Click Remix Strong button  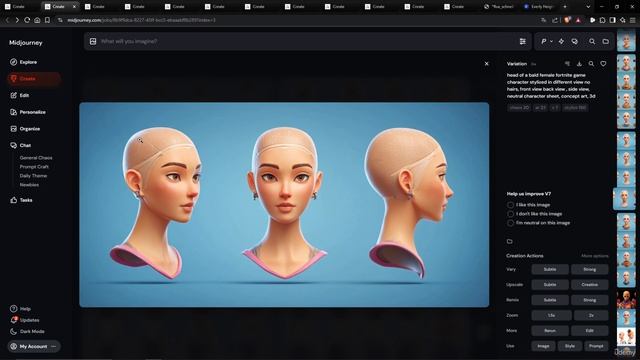click(x=590, y=300)
